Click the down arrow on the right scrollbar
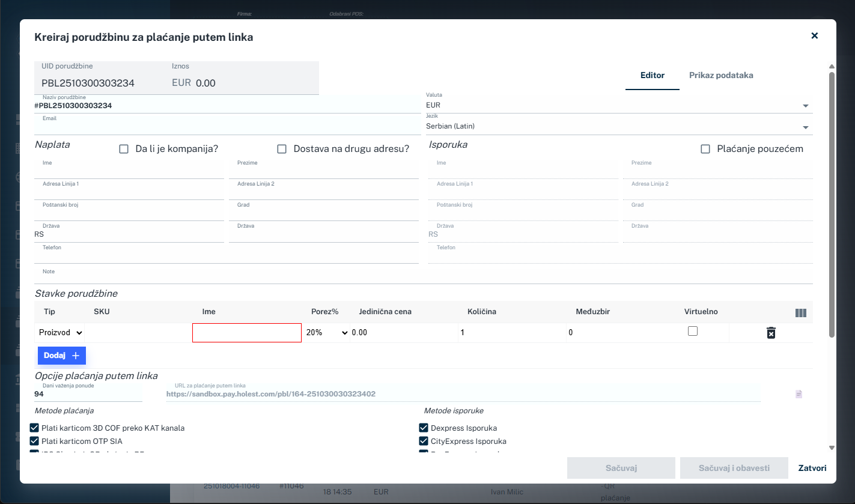This screenshot has width=855, height=504. click(832, 447)
